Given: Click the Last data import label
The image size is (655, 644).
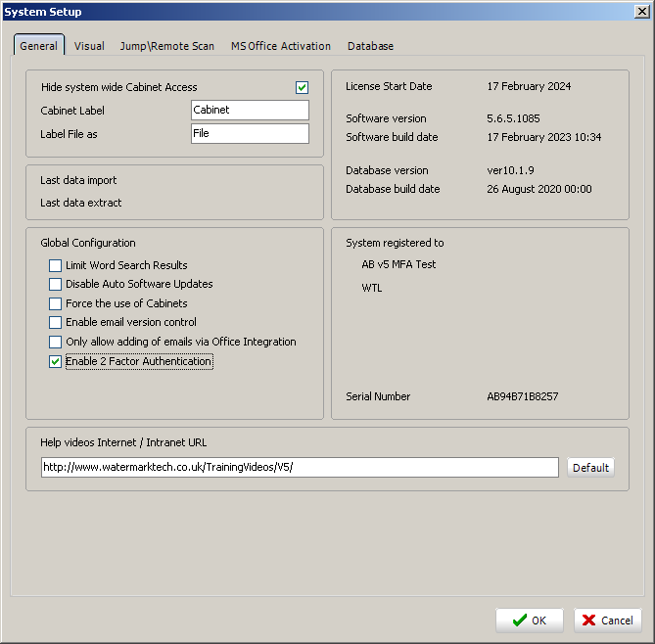Looking at the screenshot, I should coord(78,180).
